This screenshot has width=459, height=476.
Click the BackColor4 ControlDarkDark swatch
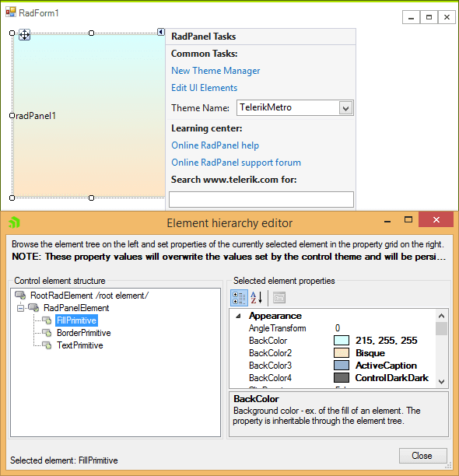[x=342, y=378]
